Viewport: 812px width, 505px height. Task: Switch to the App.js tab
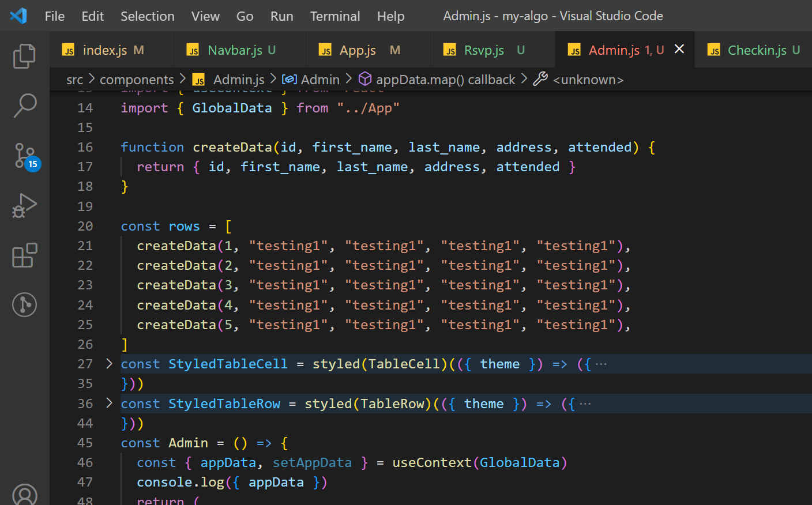(369, 50)
